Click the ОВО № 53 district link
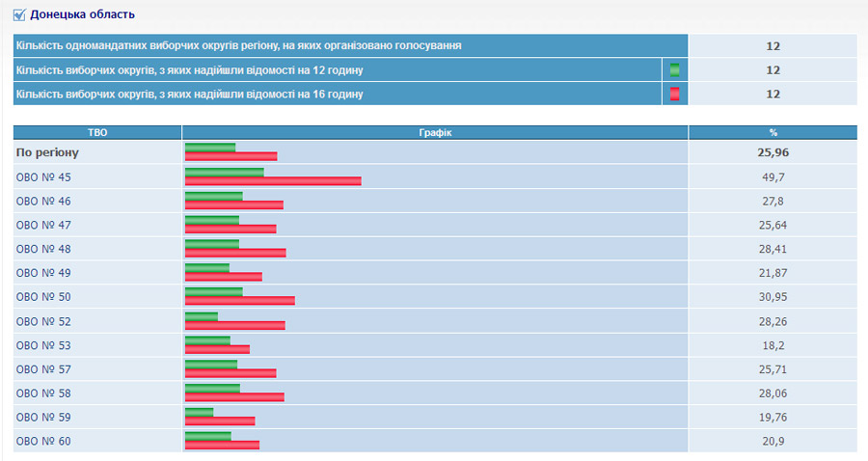Image resolution: width=868 pixels, height=461 pixels. pos(43,345)
